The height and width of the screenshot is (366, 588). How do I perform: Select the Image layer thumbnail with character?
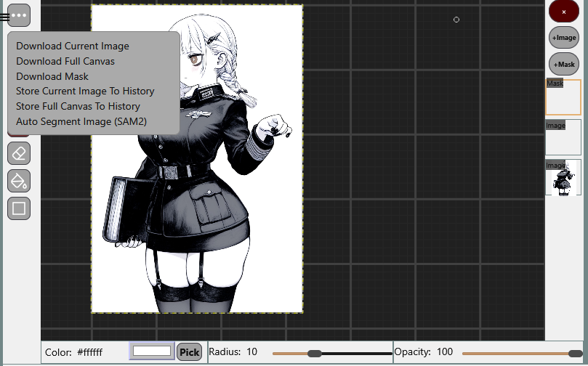pos(563,178)
